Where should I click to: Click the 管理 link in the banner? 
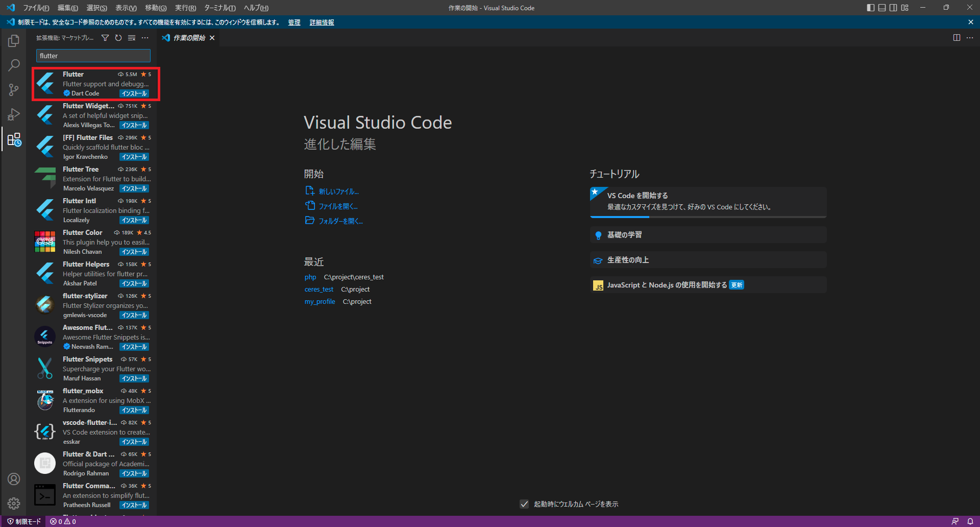tap(294, 22)
